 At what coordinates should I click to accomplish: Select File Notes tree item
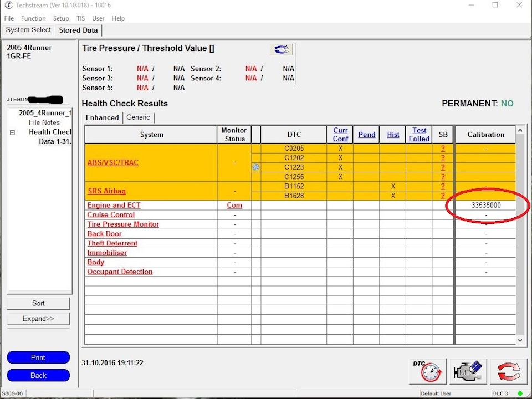[44, 122]
